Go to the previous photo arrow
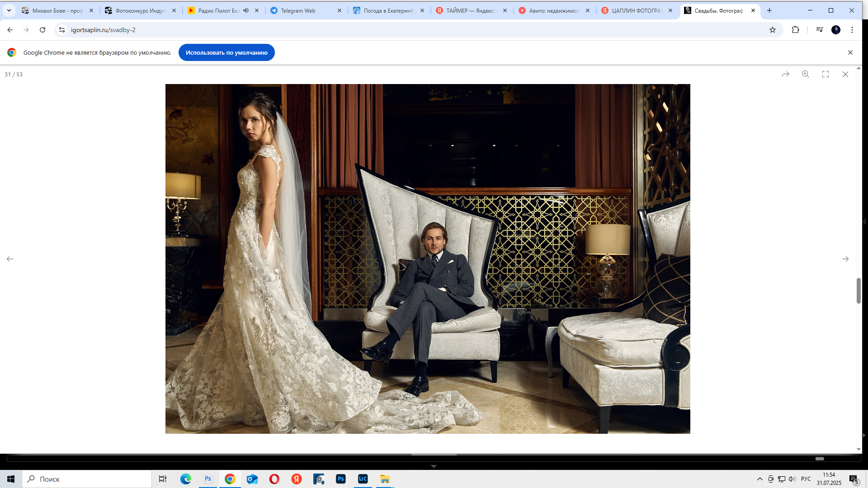The image size is (868, 488). click(x=10, y=259)
